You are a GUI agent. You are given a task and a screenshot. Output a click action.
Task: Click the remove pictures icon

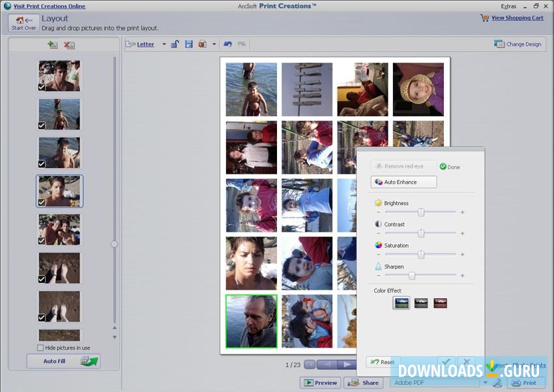tap(70, 45)
